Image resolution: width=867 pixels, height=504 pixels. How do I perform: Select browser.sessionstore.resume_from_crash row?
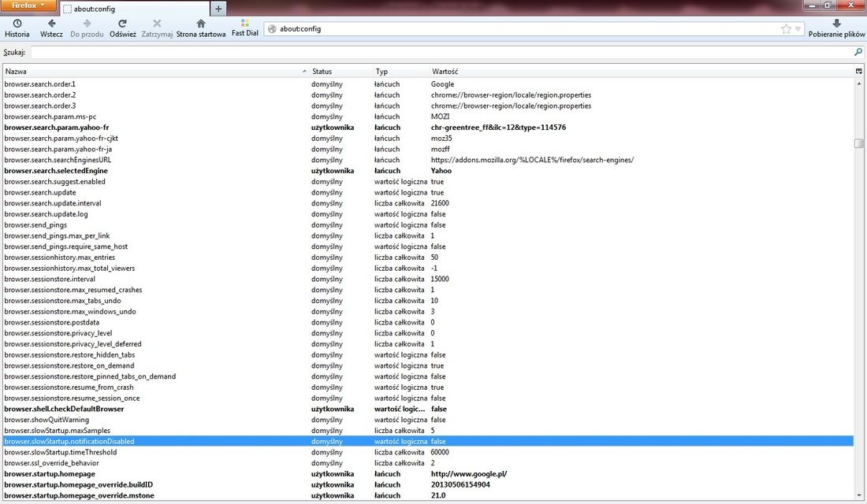click(428, 387)
